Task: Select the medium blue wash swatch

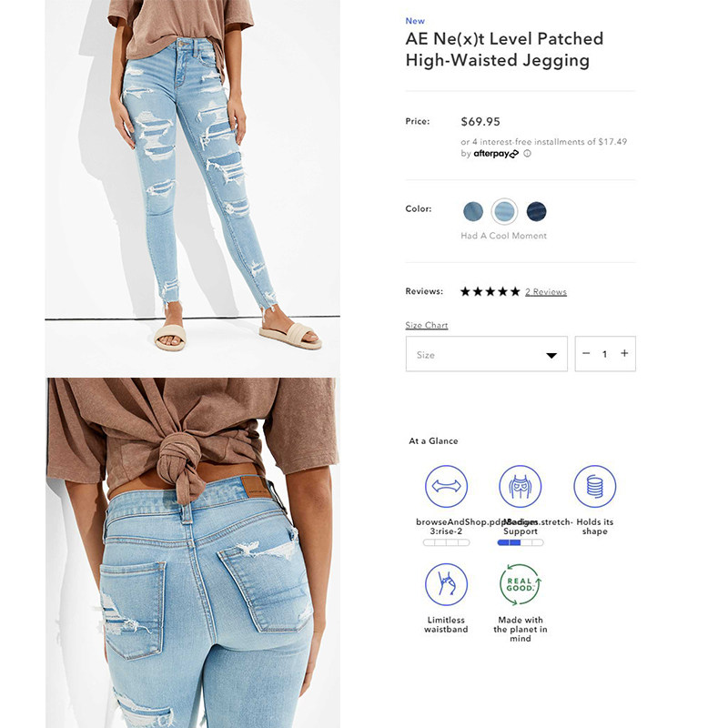Action: point(473,212)
